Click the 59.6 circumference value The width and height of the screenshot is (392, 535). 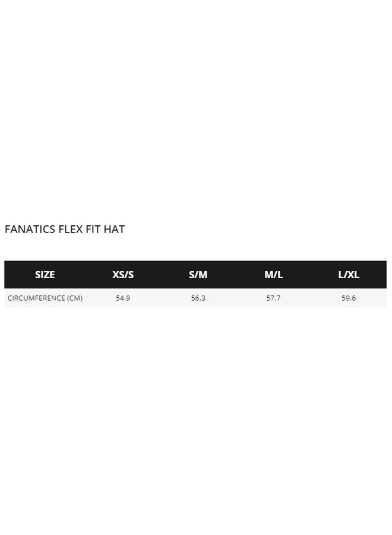point(349,298)
